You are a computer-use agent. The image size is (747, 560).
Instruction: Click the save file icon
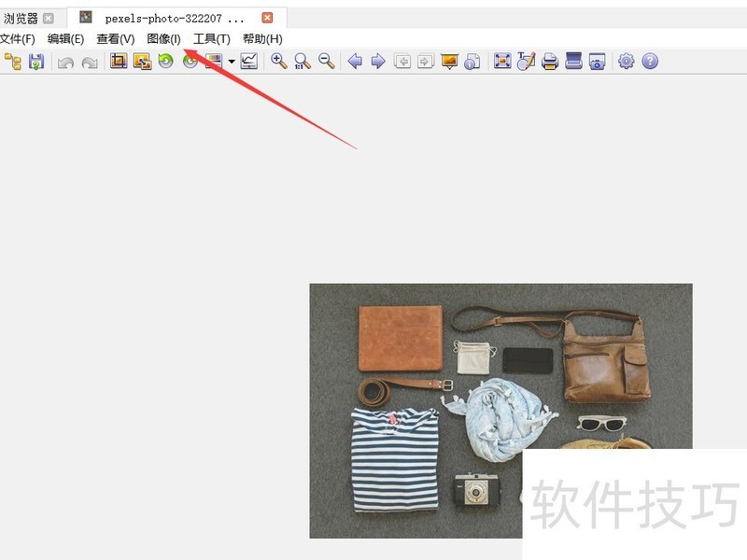click(x=35, y=62)
